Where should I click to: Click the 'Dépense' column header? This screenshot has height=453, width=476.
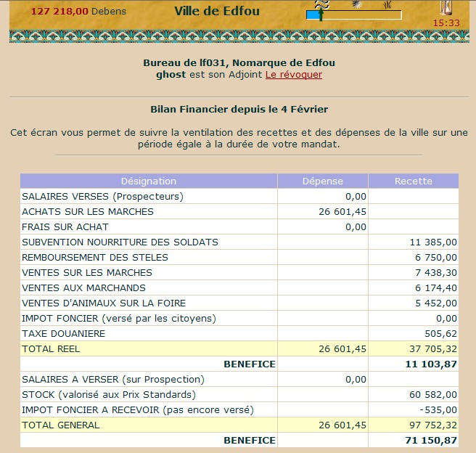[x=323, y=181]
